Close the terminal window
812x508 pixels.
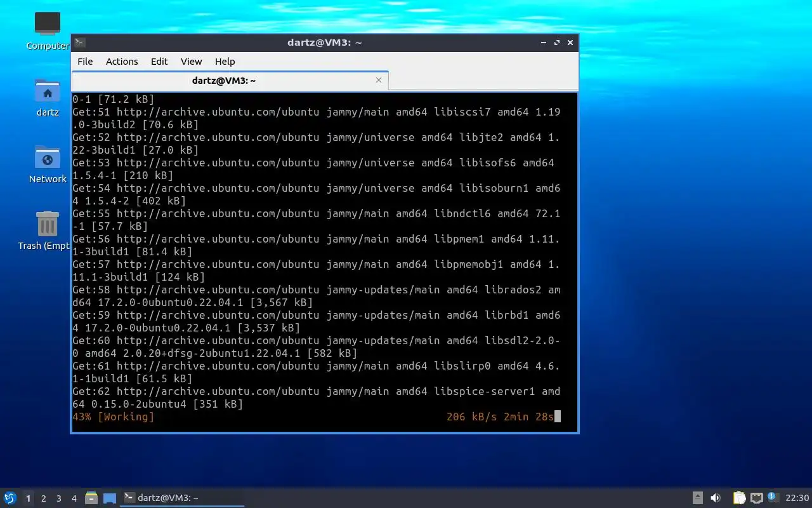click(x=570, y=43)
